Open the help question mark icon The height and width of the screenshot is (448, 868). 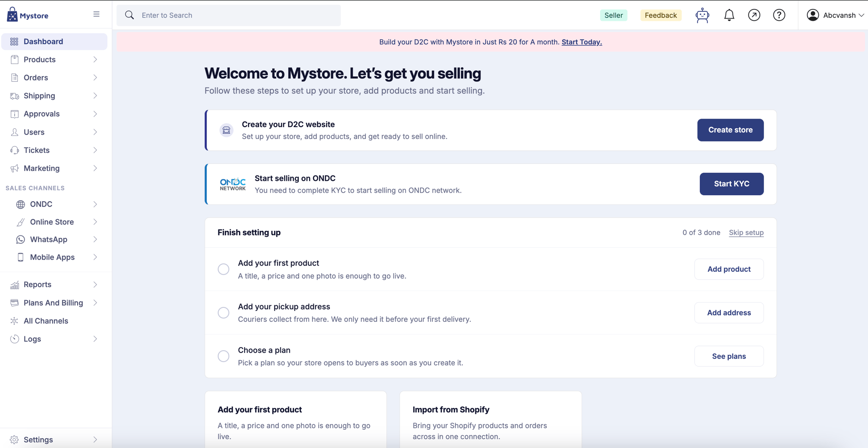coord(779,15)
